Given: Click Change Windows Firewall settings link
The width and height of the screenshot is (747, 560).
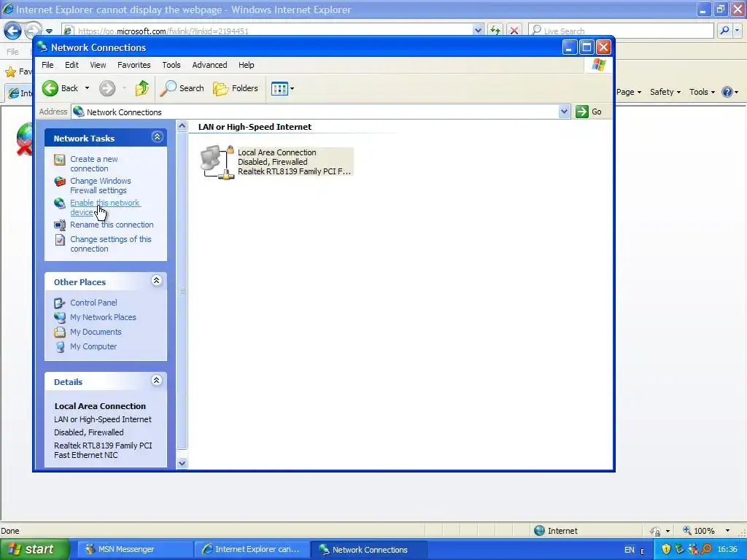Looking at the screenshot, I should click(101, 186).
